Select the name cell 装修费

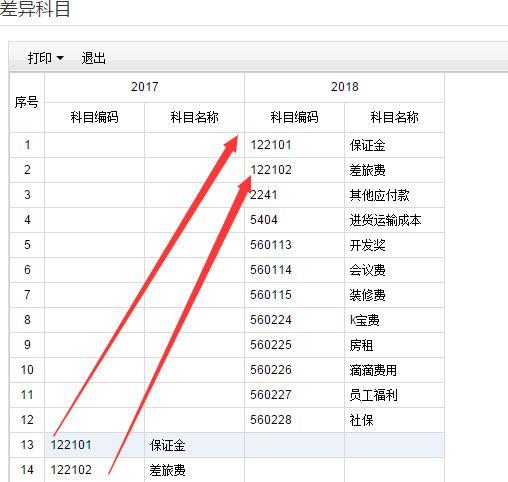[394, 295]
